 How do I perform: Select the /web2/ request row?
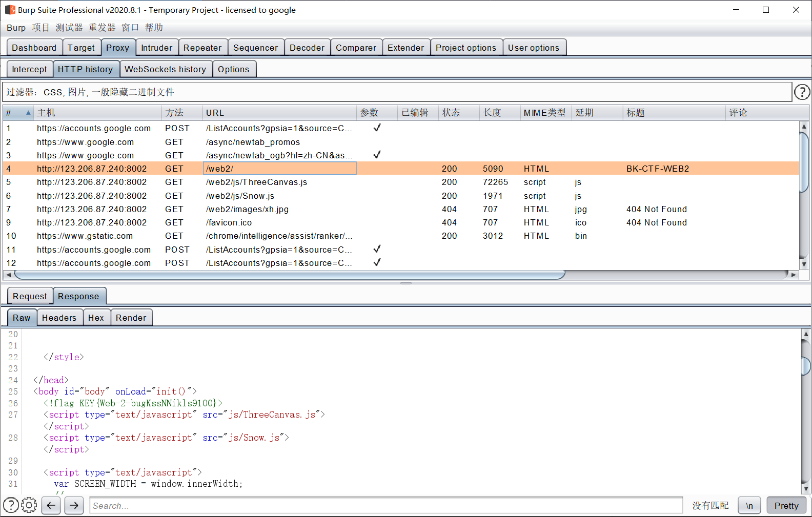[401, 169]
